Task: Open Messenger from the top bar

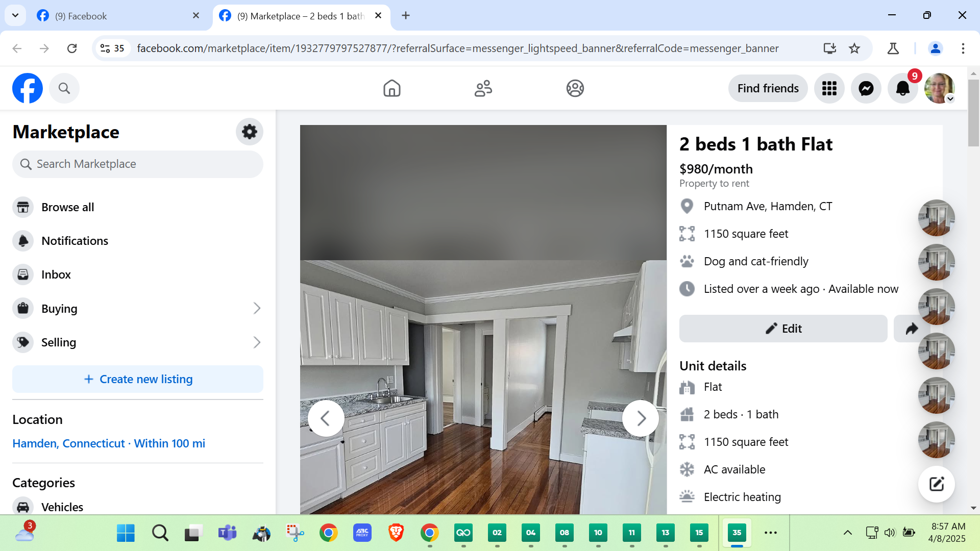Action: pos(866,88)
